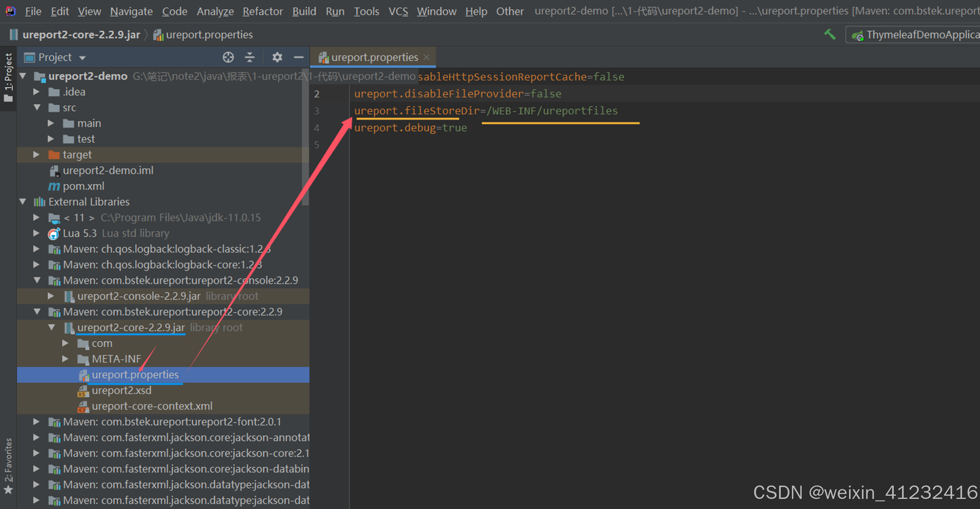Hide the Project panel with minus icon
The image size is (980, 509).
tap(298, 58)
